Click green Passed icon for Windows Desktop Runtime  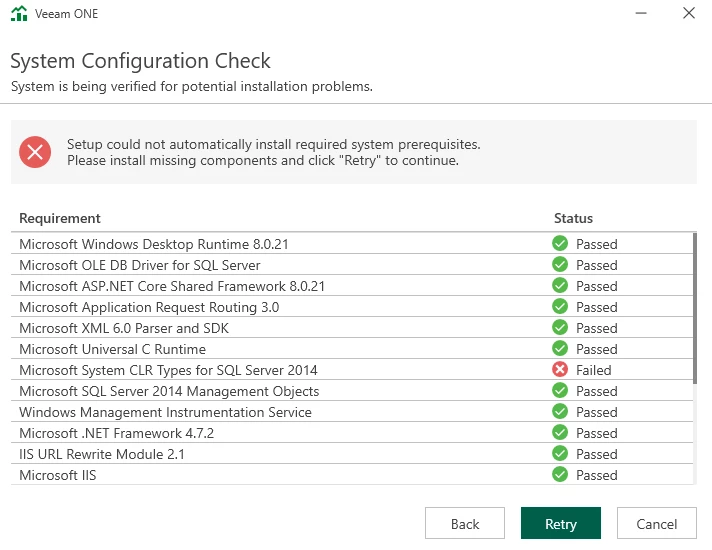[560, 244]
